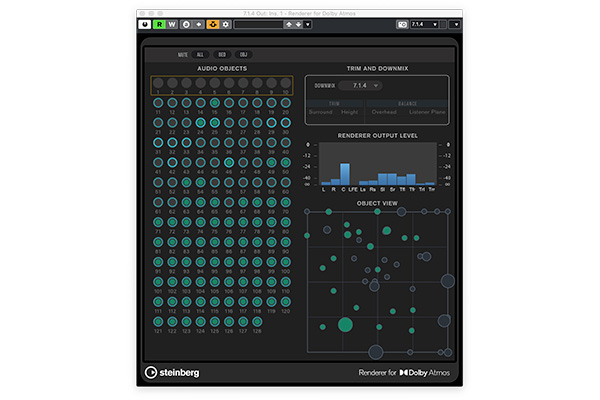Toggle the green R read automation button
The width and height of the screenshot is (600, 400).
tap(159, 24)
